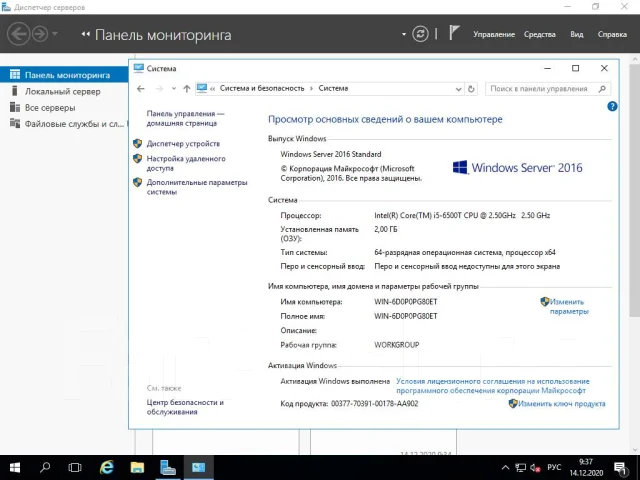Launch Internet Explorer from taskbar
This screenshot has width=640, height=480.
pos(107,467)
